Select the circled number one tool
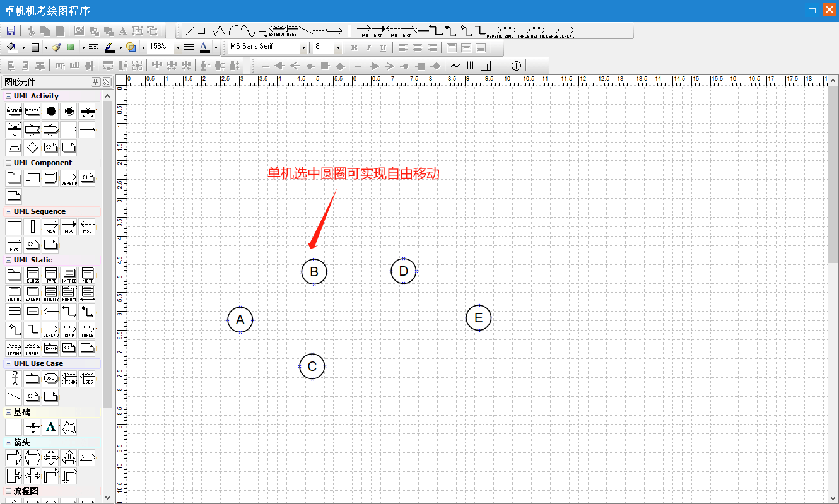839x504 pixels. pyautogui.click(x=516, y=66)
